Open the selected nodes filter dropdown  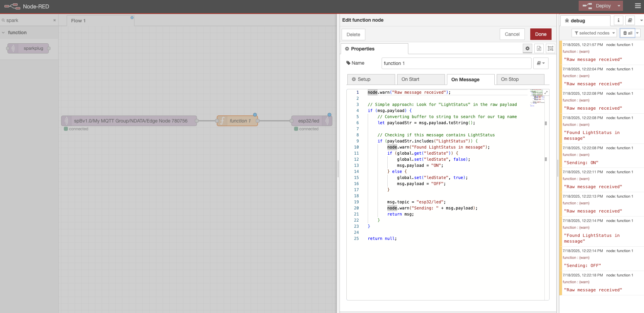point(594,33)
